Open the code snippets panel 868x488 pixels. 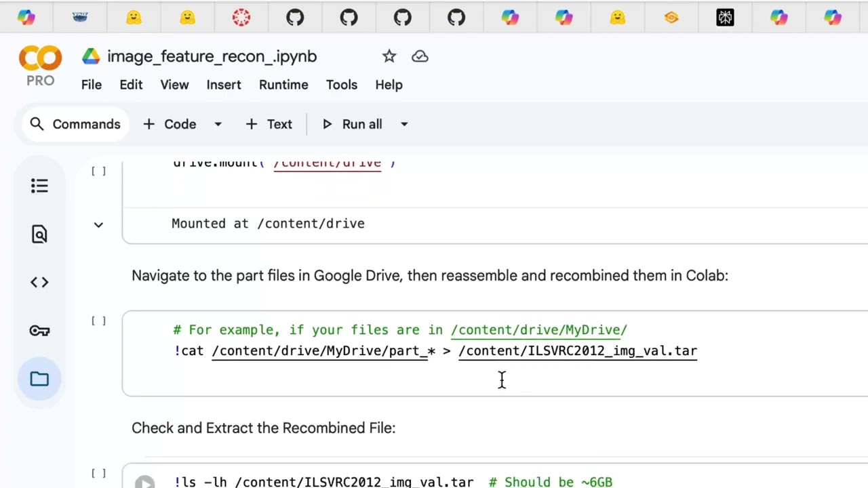(x=39, y=282)
